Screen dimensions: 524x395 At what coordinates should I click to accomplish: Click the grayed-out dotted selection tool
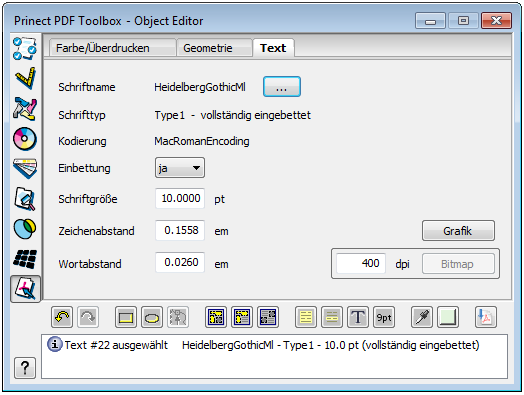click(x=178, y=317)
